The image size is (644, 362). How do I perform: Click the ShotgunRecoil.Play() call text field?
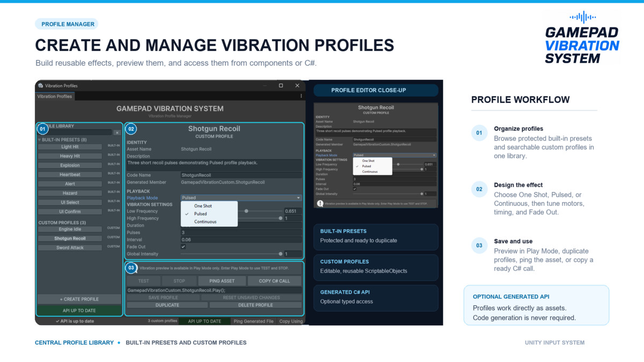[x=214, y=290]
